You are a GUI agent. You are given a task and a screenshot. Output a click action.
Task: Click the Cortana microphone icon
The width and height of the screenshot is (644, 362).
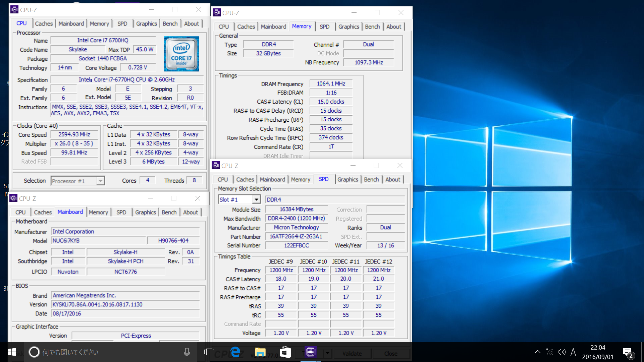pyautogui.click(x=187, y=352)
